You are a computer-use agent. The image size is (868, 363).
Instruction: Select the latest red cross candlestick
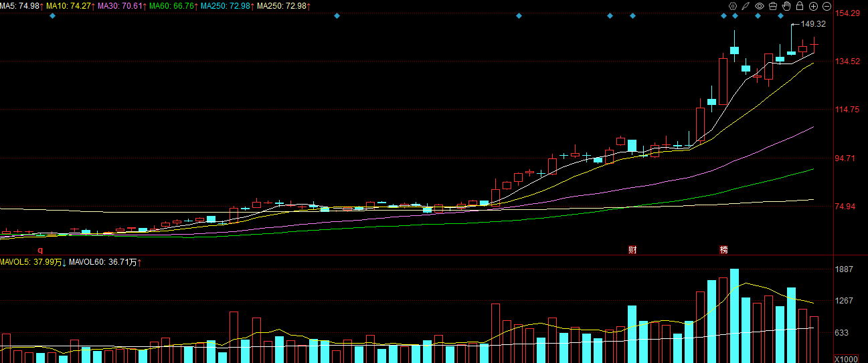(x=814, y=45)
